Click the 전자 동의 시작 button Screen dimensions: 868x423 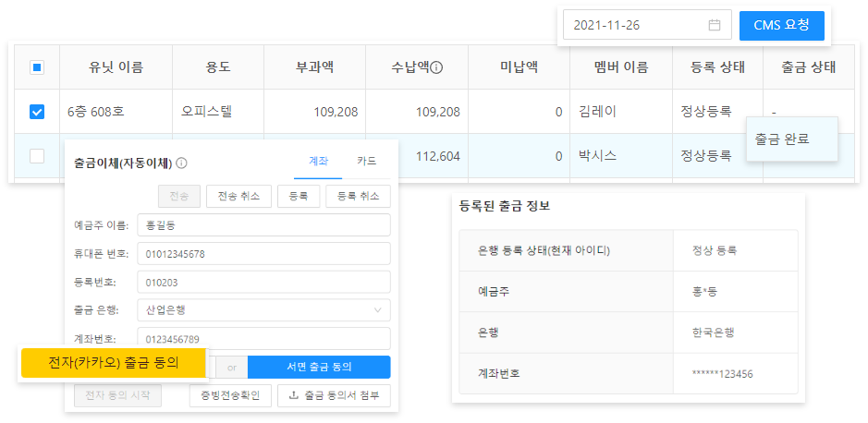[117, 396]
